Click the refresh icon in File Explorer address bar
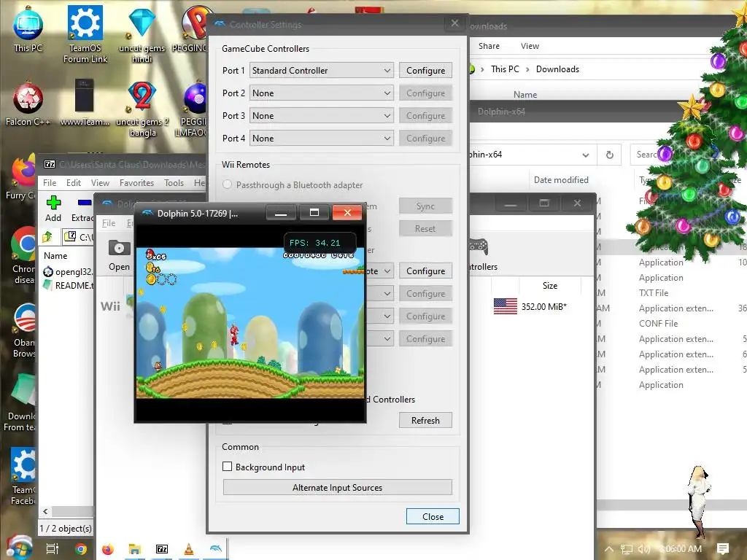Viewport: 747px width, 560px height. pos(609,155)
